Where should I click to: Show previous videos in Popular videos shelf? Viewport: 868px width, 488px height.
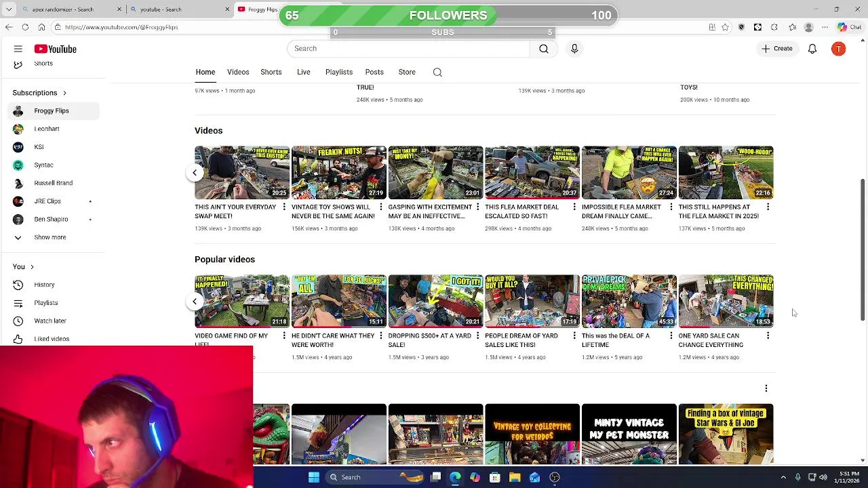pyautogui.click(x=195, y=302)
